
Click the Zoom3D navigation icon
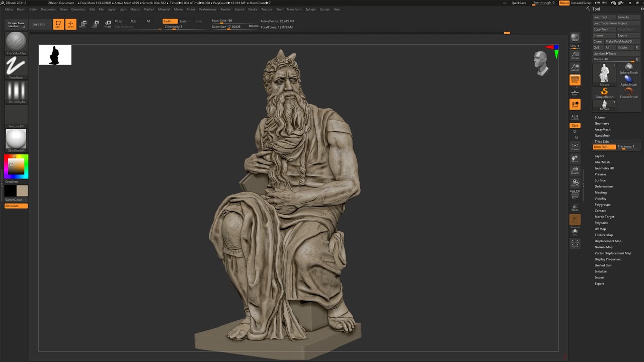[x=575, y=171]
